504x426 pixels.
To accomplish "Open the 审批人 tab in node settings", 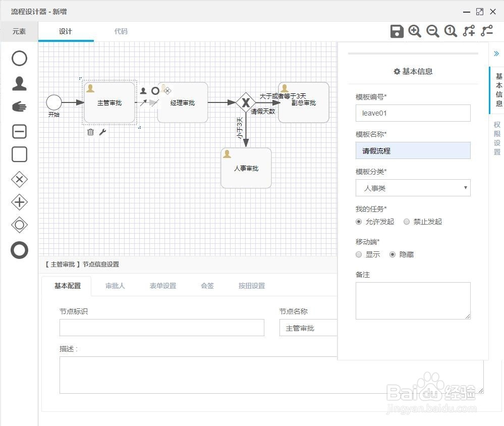I will [115, 285].
